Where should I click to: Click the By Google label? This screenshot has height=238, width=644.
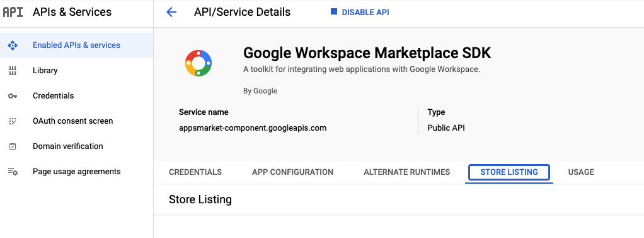(260, 91)
